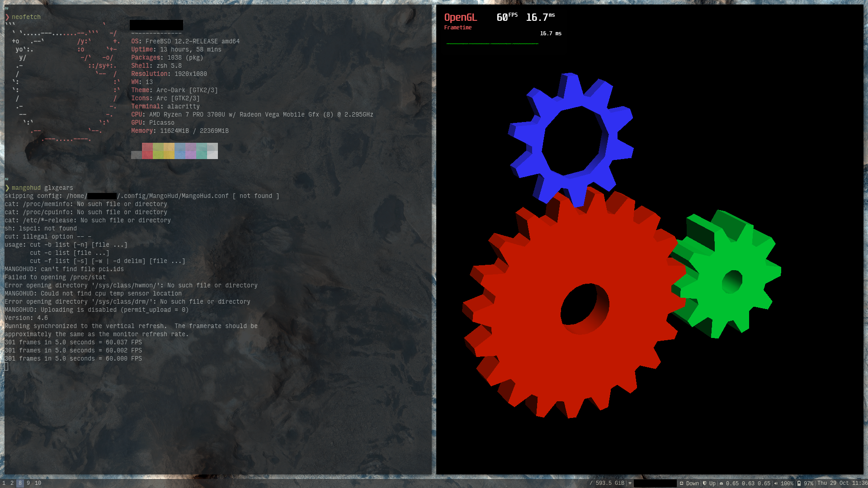
Task: Click the dark gray neofetch color block
Action: pos(137,155)
